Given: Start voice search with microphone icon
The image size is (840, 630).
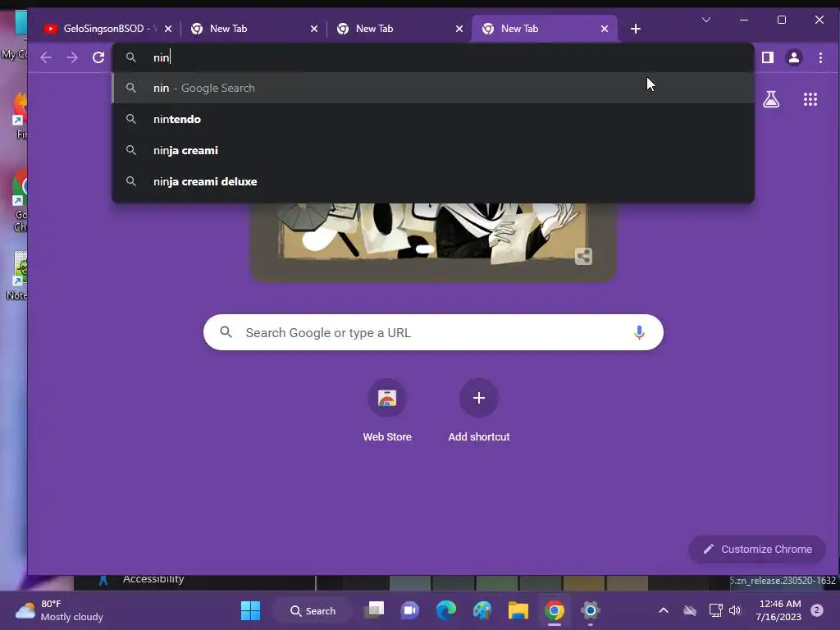Looking at the screenshot, I should click(639, 332).
